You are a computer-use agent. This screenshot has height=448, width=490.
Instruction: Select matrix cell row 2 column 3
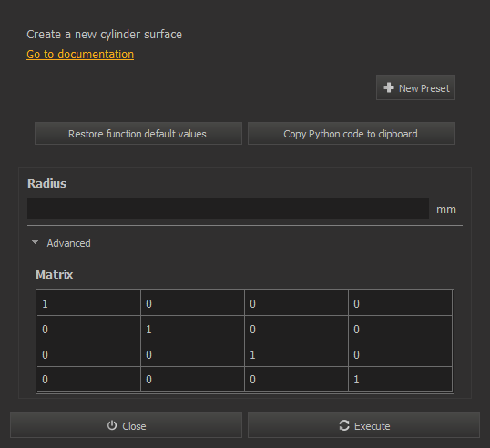pos(296,329)
